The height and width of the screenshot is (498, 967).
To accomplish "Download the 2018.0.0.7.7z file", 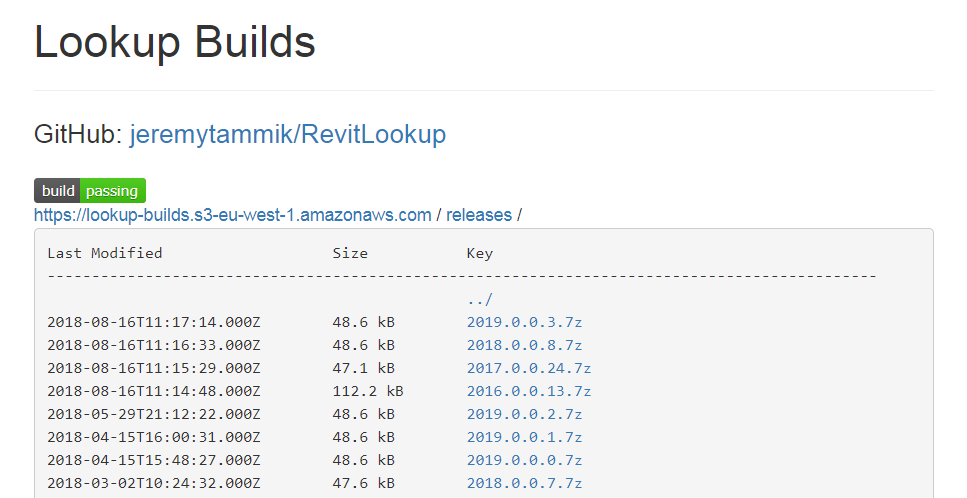I will [524, 483].
